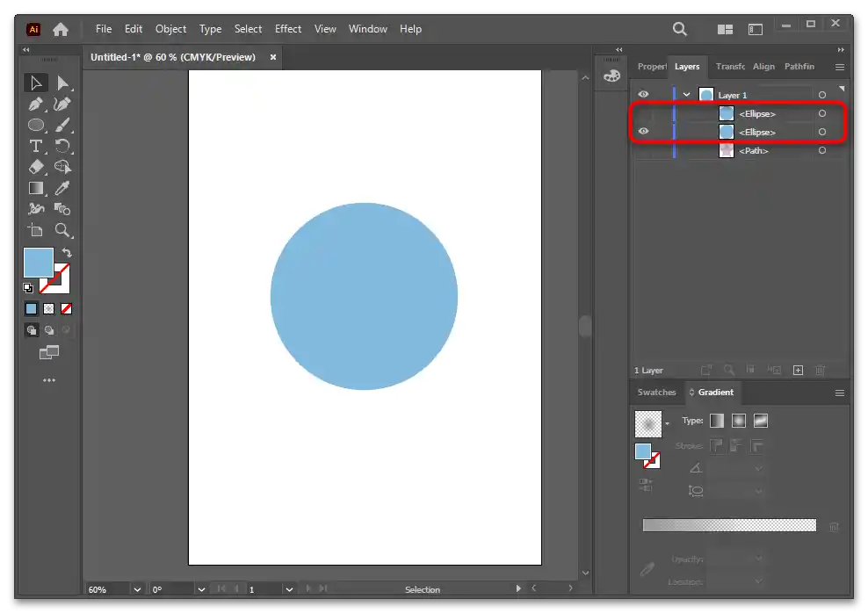
Task: Open the Align panel tab
Action: point(763,67)
